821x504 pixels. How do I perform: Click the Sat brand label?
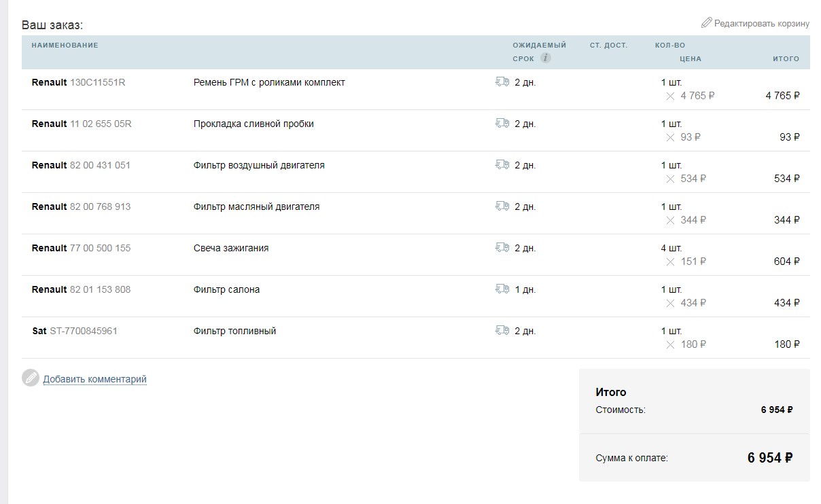[39, 331]
